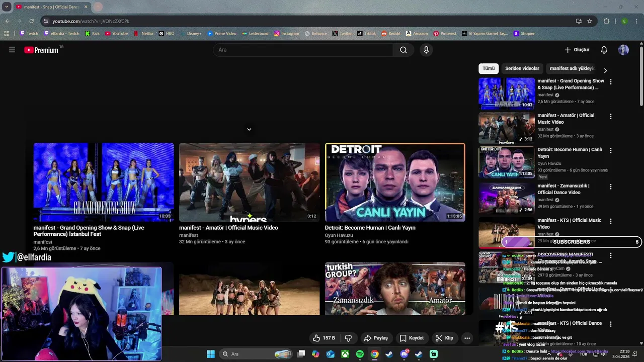Select the Tümü filter chip
The height and width of the screenshot is (362, 644).
pyautogui.click(x=489, y=68)
